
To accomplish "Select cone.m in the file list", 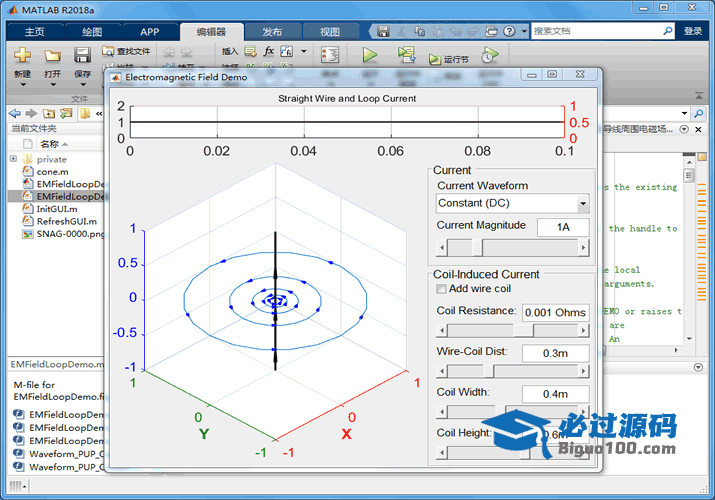I will pos(52,171).
